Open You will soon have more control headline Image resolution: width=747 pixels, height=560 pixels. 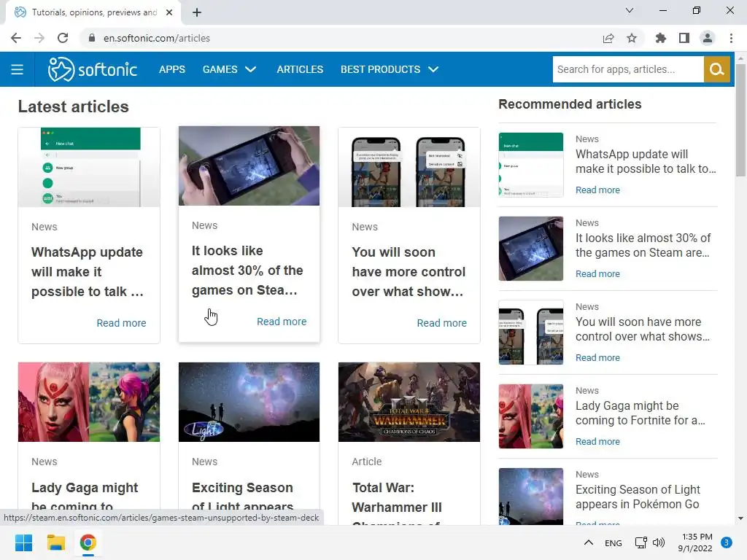tap(409, 271)
